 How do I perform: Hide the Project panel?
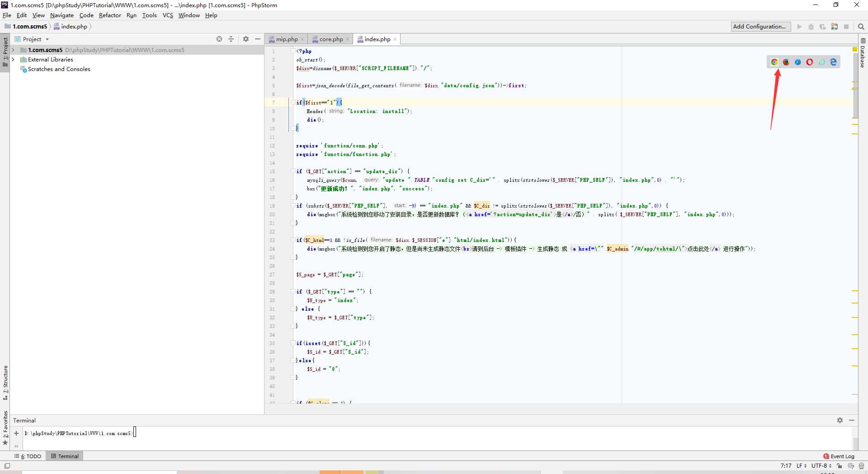point(258,39)
